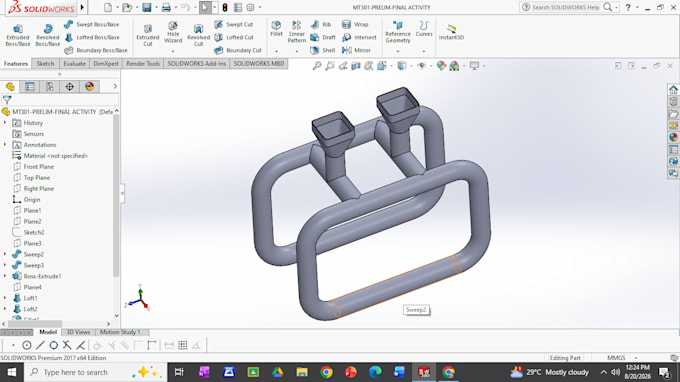
Task: Open DisplayManager tab
Action: [x=89, y=87]
